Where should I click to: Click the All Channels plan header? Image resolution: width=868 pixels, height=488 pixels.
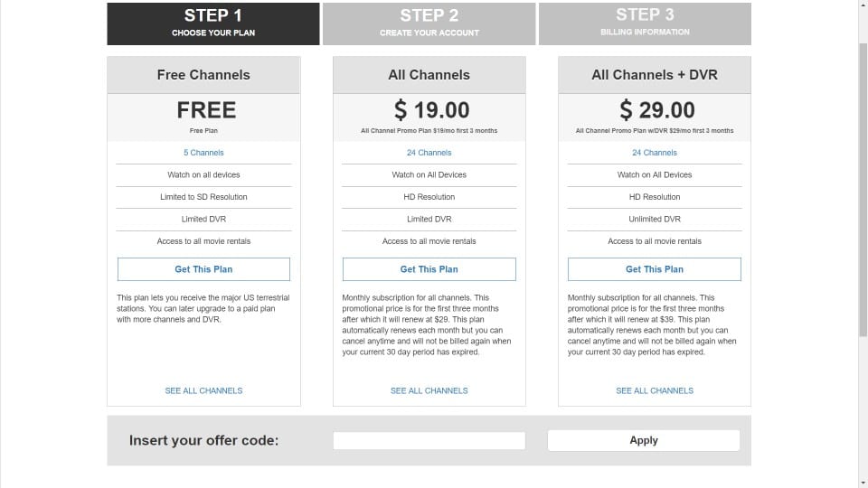(x=429, y=75)
